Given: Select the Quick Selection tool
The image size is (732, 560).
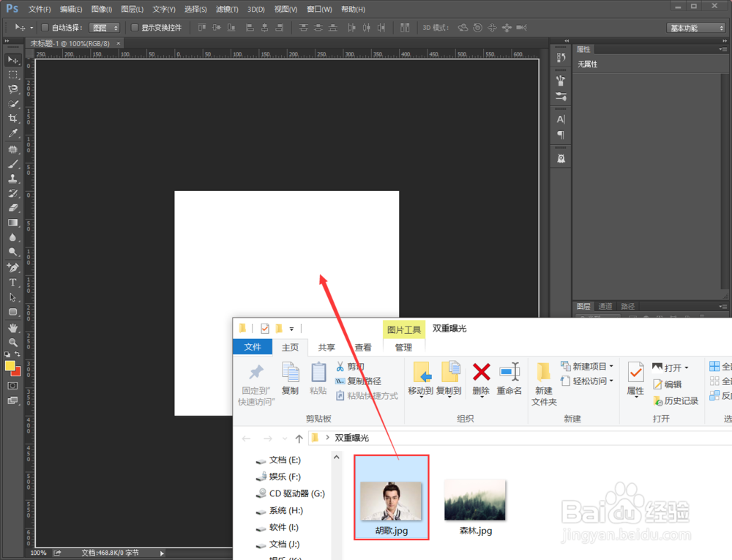Looking at the screenshot, I should point(12,104).
